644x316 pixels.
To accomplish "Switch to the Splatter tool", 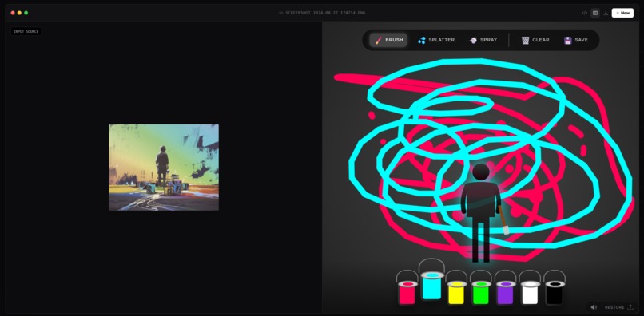I will coord(436,40).
